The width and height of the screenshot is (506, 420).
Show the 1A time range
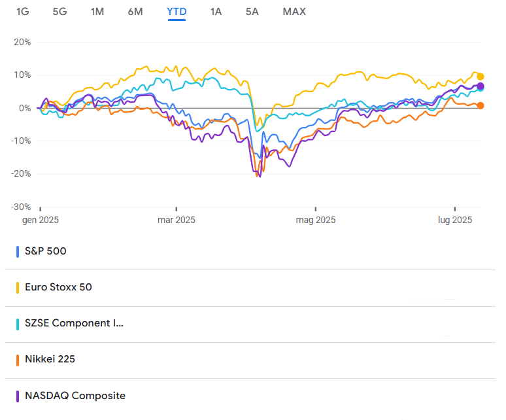pos(216,12)
